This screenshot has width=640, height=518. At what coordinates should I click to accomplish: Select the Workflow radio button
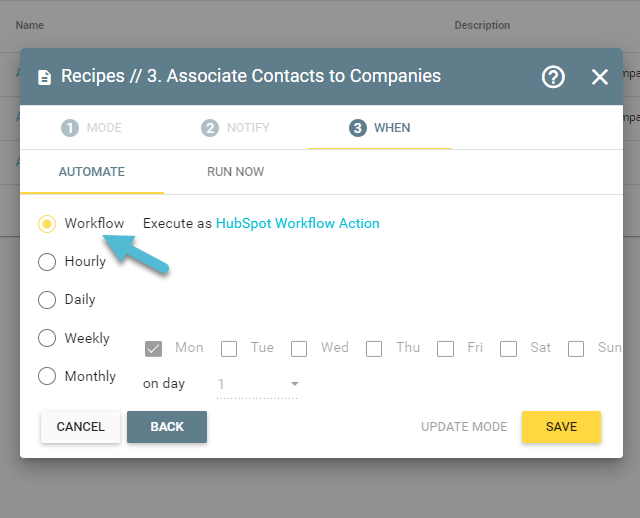(47, 224)
